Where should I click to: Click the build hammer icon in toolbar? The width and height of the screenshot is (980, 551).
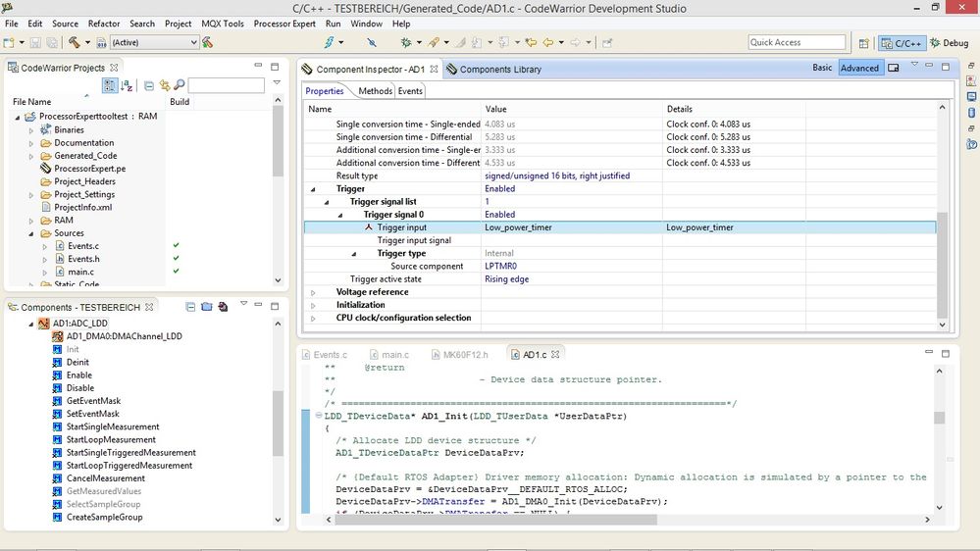coord(74,43)
